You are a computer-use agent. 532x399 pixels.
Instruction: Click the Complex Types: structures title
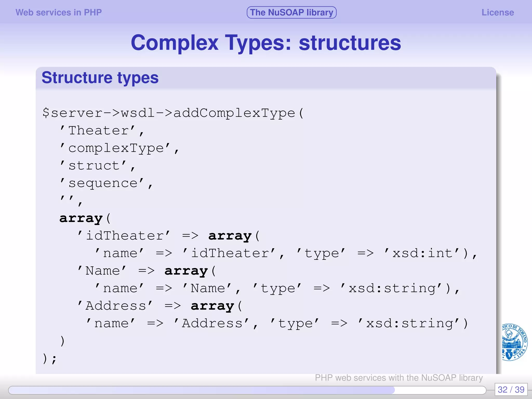click(266, 43)
